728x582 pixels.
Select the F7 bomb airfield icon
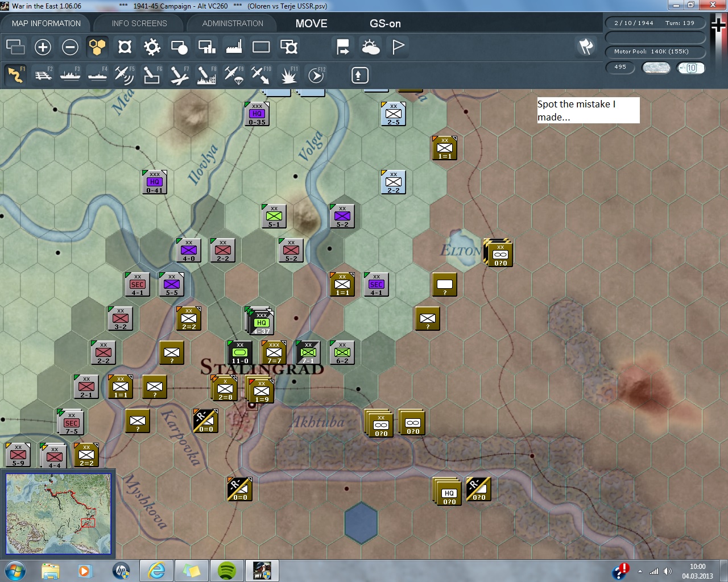point(179,75)
